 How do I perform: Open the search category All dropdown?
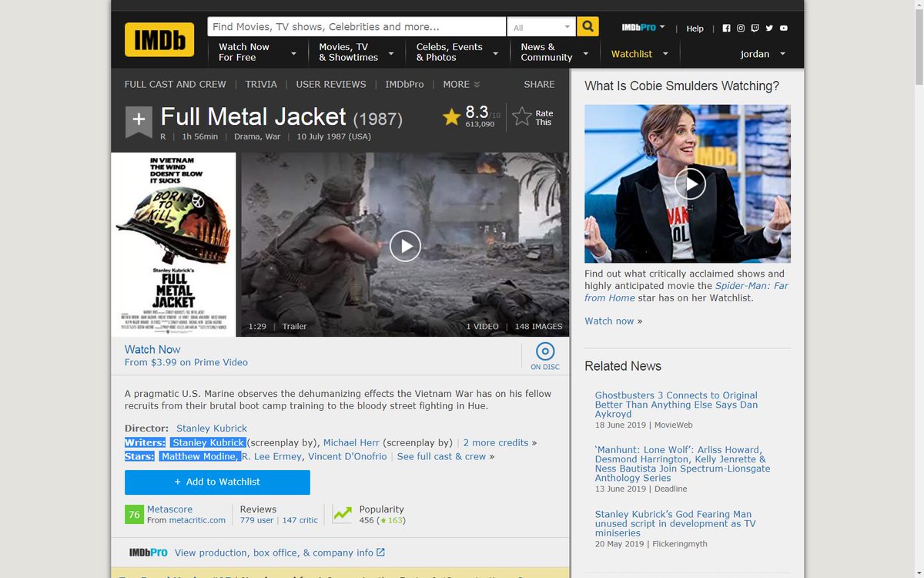(541, 27)
